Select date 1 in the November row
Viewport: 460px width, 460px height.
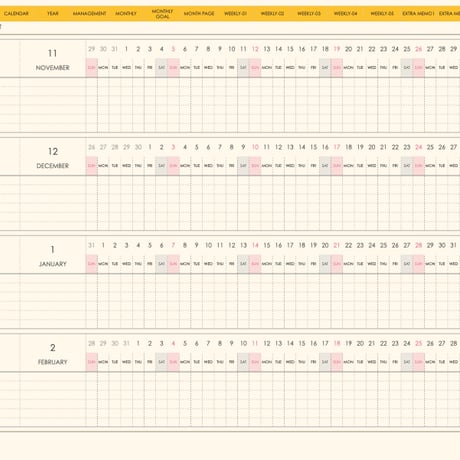[126, 49]
